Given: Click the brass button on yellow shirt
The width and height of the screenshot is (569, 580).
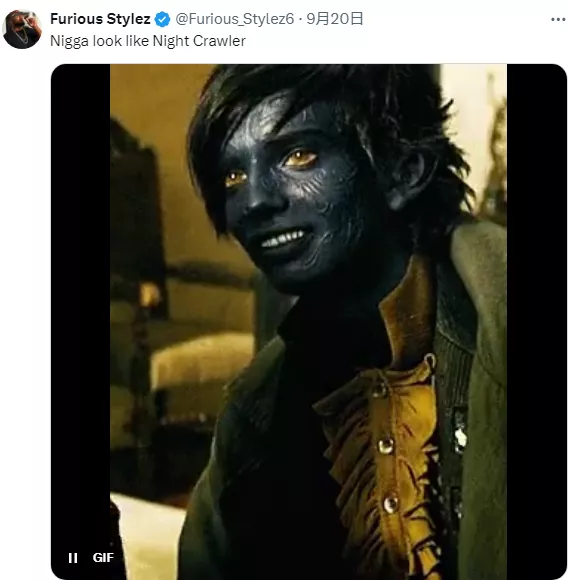Looking at the screenshot, I should (x=385, y=446).
